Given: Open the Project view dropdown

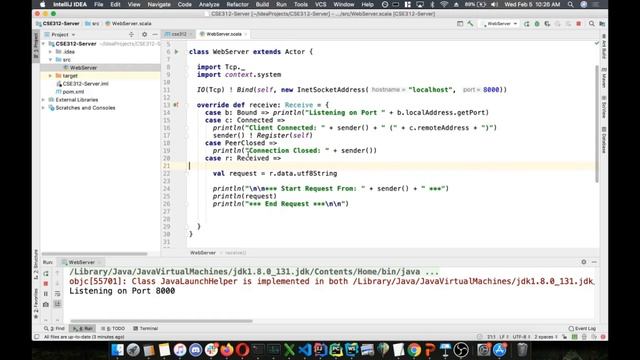Looking at the screenshot, I should (x=60, y=35).
